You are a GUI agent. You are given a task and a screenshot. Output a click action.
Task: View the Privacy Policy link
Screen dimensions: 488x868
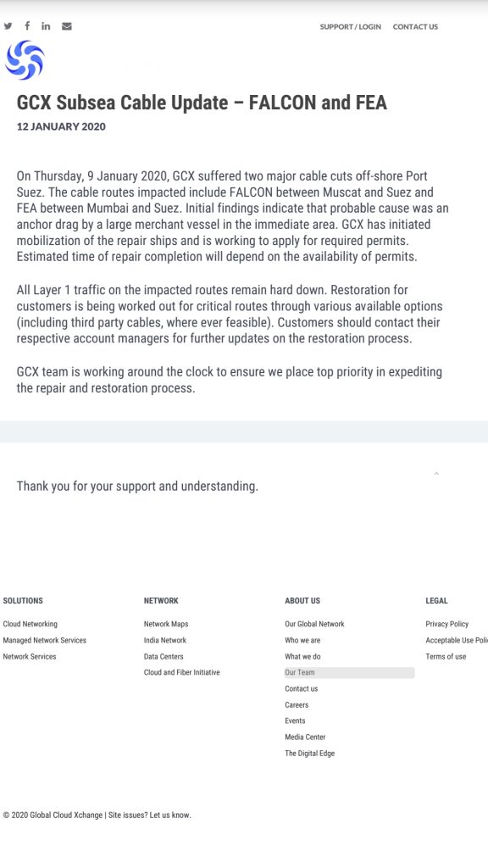coord(447,624)
